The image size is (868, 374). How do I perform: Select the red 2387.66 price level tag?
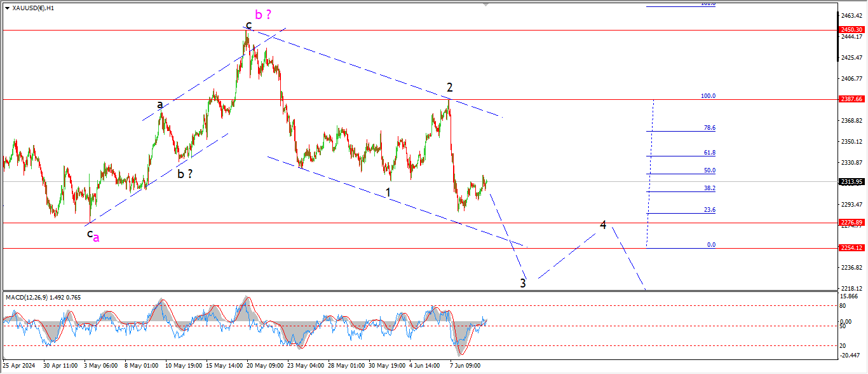(x=851, y=99)
